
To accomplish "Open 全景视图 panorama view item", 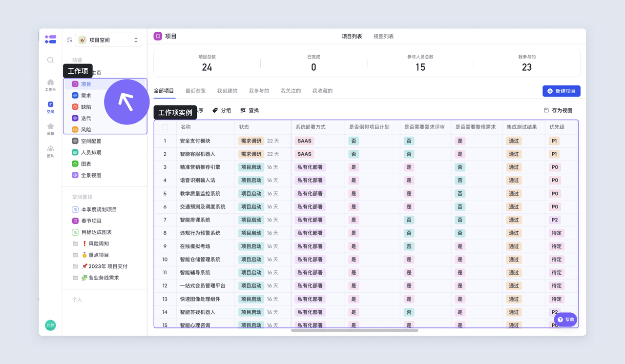I will [91, 175].
